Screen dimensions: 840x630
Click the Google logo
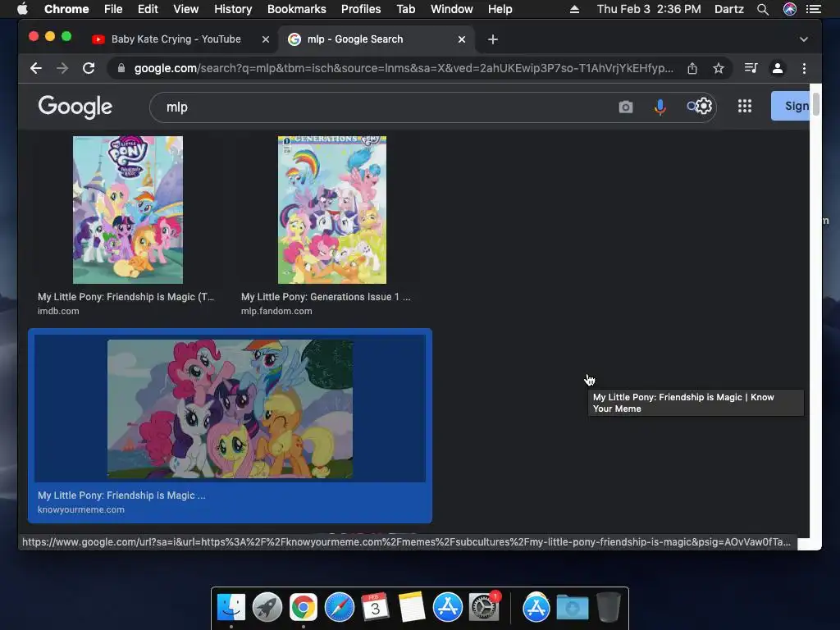(x=75, y=107)
